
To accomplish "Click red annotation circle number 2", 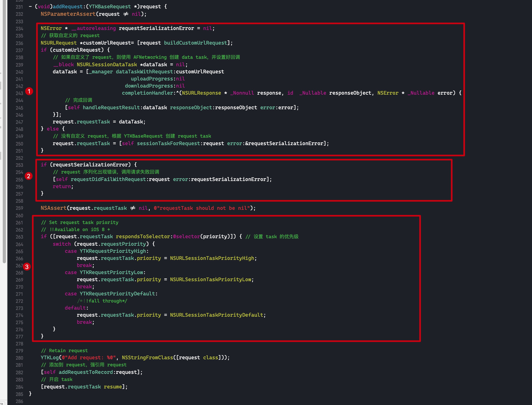I will [29, 176].
